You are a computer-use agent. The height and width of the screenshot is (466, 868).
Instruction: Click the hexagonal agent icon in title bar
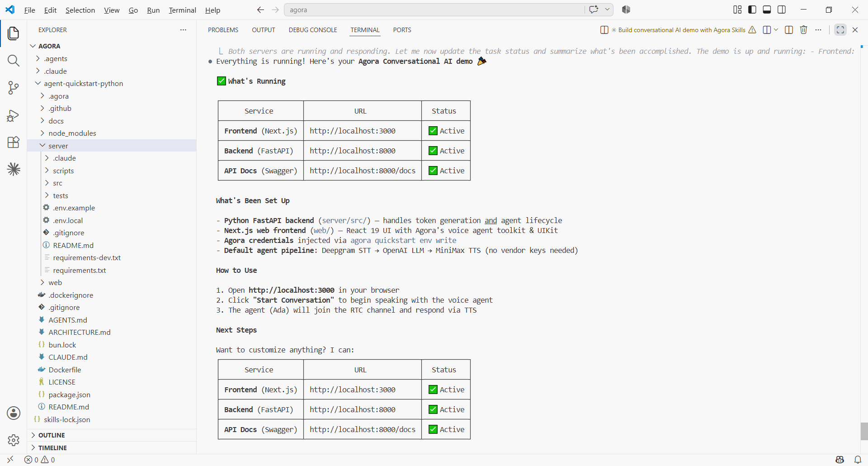point(626,10)
